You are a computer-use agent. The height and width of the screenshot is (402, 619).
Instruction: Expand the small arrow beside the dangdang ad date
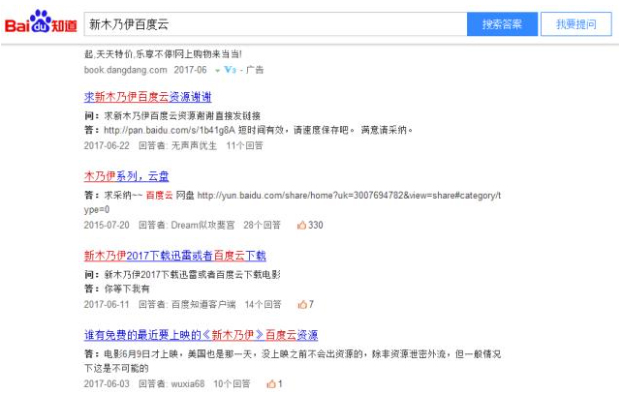tap(217, 70)
